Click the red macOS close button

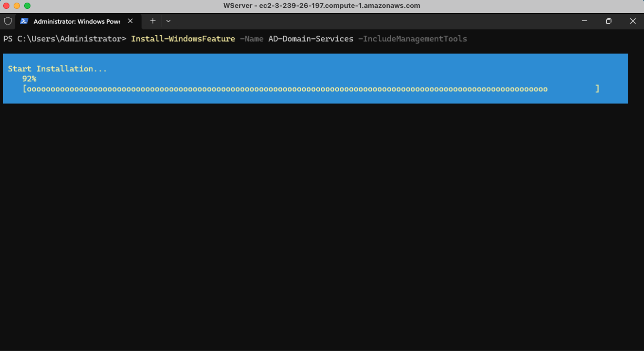pyautogui.click(x=6, y=6)
